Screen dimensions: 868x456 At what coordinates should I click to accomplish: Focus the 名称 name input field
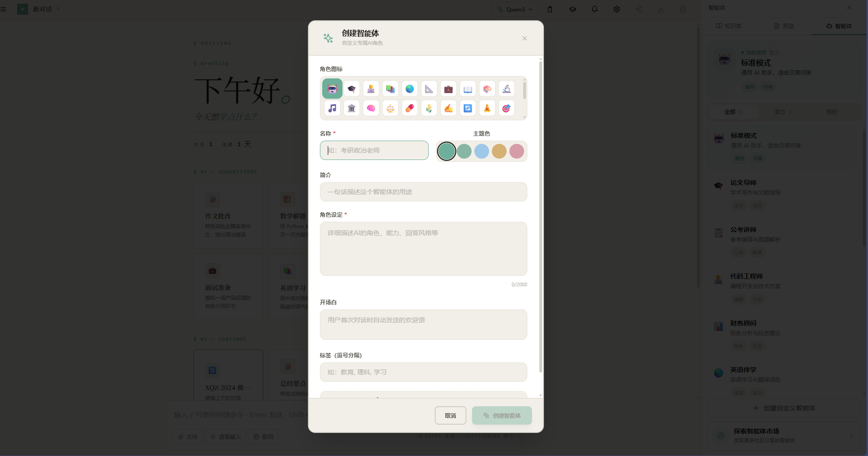(374, 150)
